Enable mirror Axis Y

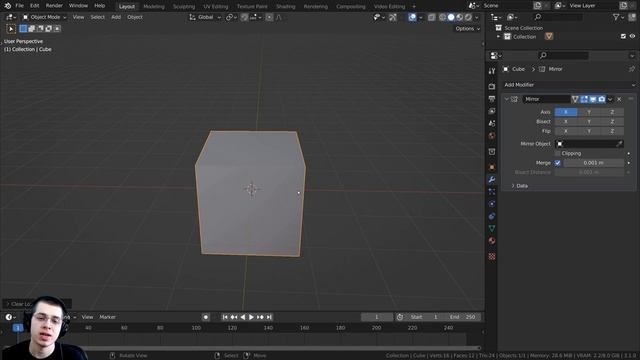(x=589, y=112)
